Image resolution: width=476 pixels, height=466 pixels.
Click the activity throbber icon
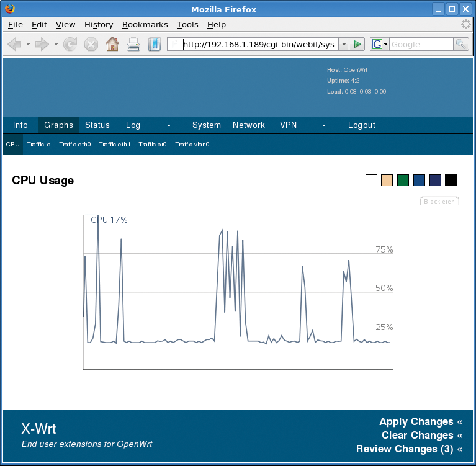[465, 24]
